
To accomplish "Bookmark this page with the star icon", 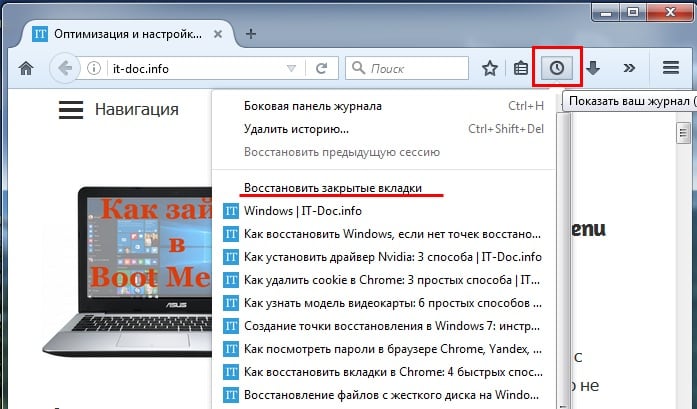I will pos(490,69).
